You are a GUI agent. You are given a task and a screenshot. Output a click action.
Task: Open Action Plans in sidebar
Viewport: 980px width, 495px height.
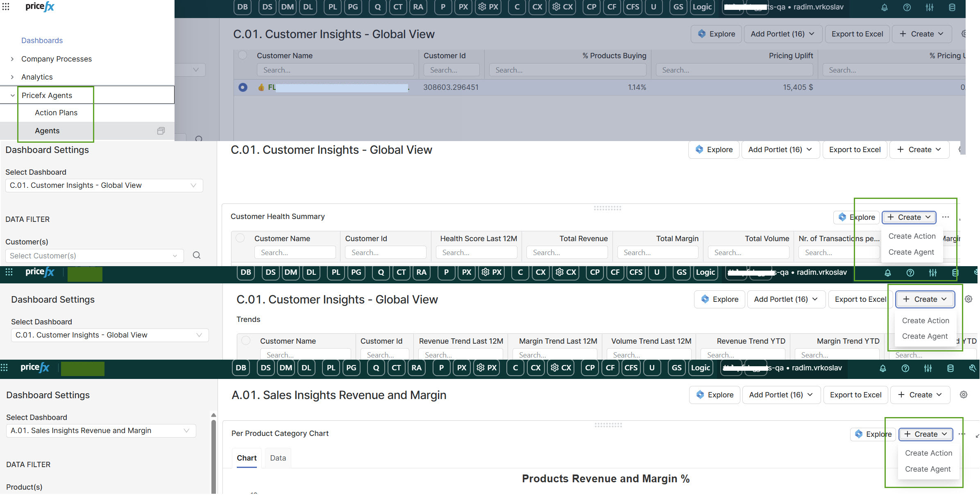pyautogui.click(x=56, y=113)
